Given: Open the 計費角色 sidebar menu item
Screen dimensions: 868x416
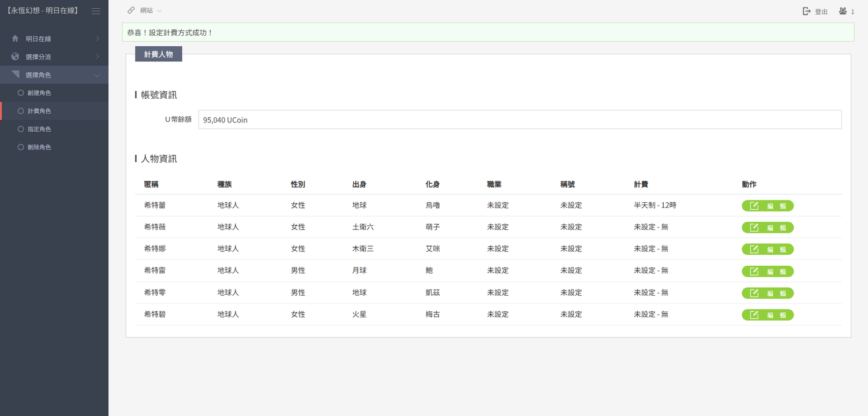Looking at the screenshot, I should 39,111.
